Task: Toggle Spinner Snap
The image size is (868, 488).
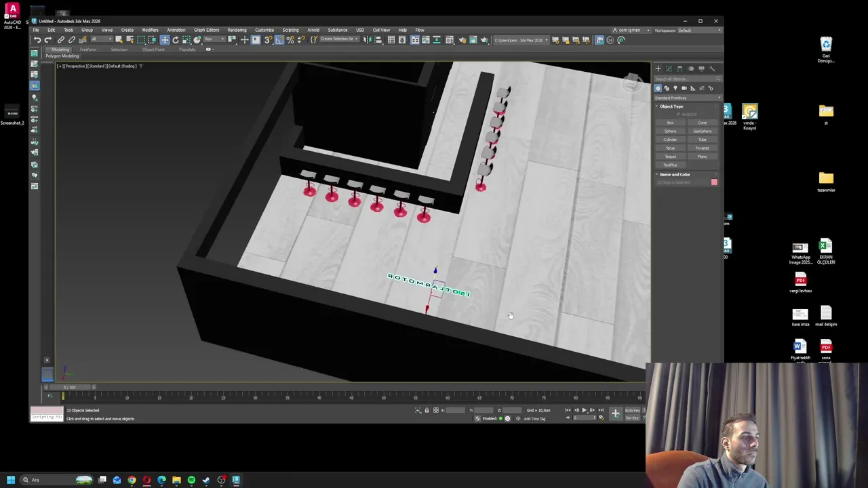Action: pyautogui.click(x=301, y=39)
